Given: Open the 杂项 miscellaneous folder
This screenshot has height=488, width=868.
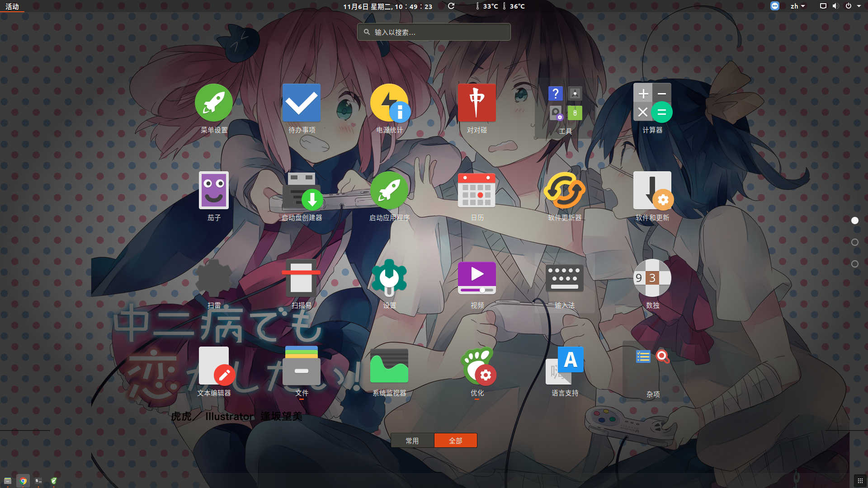Looking at the screenshot, I should click(652, 372).
